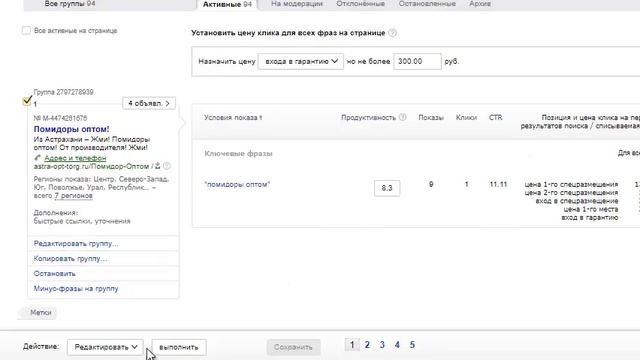This screenshot has height=360, width=640.
Task: Click 'Редактировать группу...' link
Action: tap(76, 244)
